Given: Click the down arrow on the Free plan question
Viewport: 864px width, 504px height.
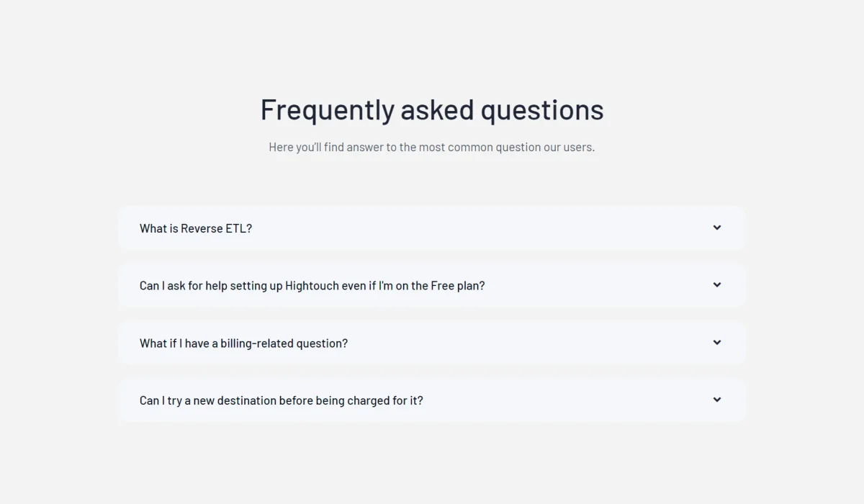Looking at the screenshot, I should (716, 285).
